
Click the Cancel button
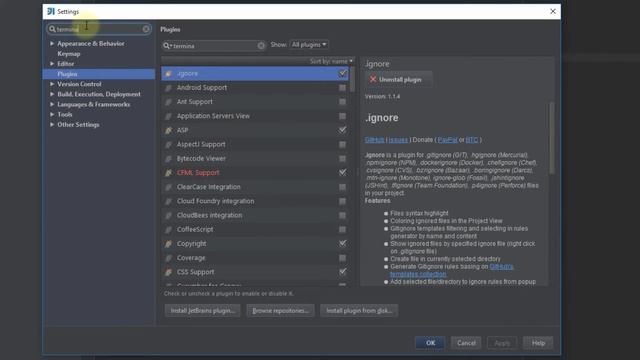[x=466, y=343]
